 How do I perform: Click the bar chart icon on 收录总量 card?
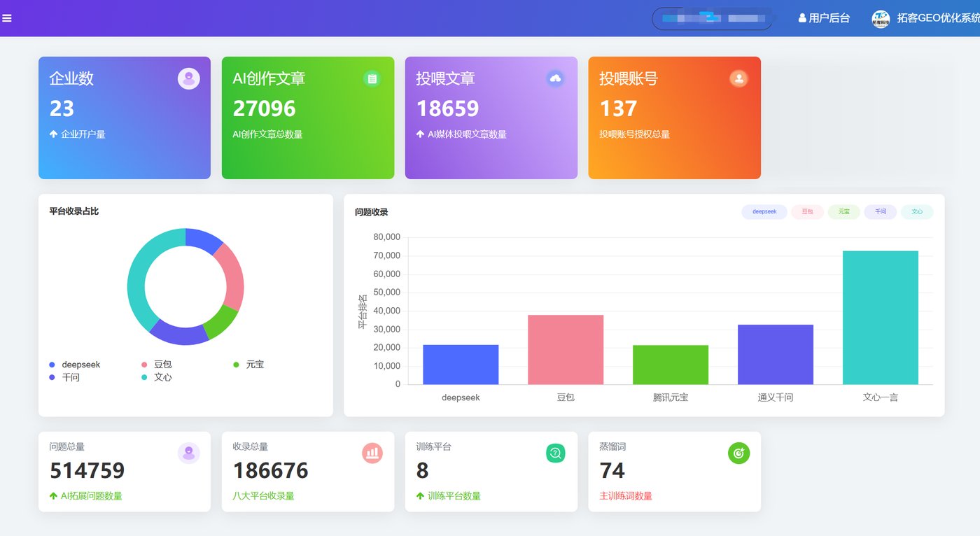372,453
